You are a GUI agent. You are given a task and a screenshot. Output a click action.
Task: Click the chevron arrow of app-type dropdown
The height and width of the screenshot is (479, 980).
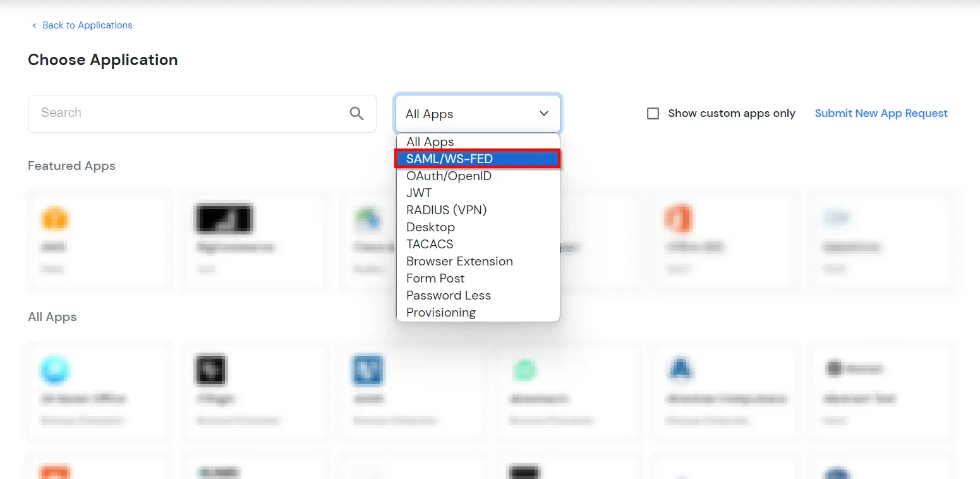click(543, 114)
